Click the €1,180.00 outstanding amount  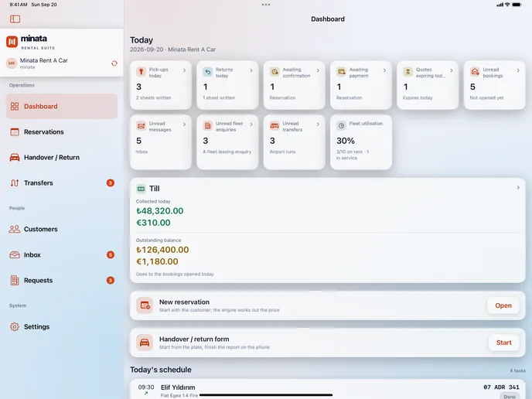pyautogui.click(x=157, y=261)
